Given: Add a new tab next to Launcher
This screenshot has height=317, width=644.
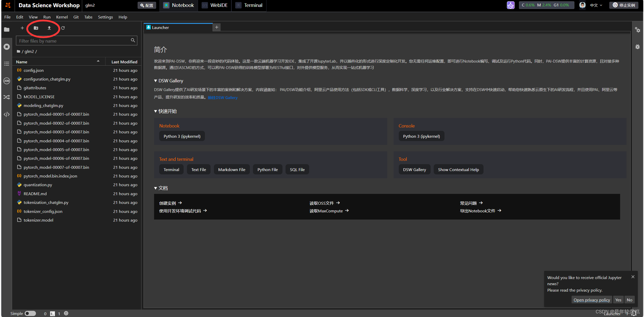Looking at the screenshot, I should [x=217, y=27].
